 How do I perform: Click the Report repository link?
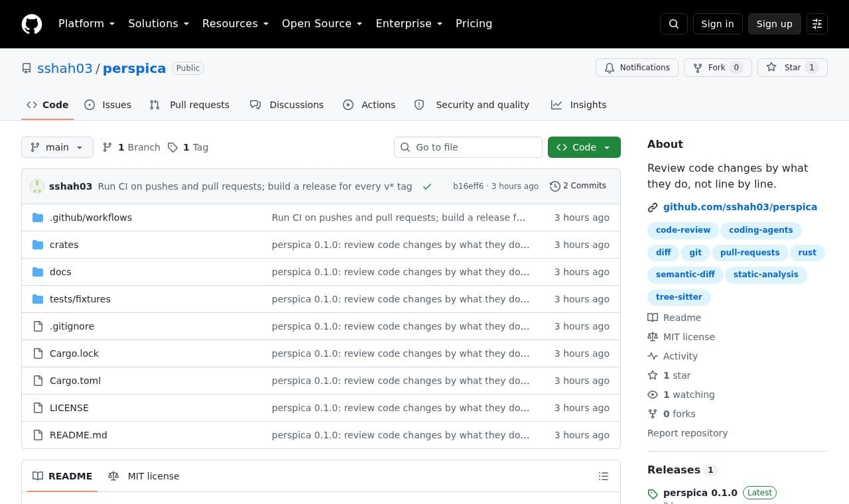click(687, 433)
